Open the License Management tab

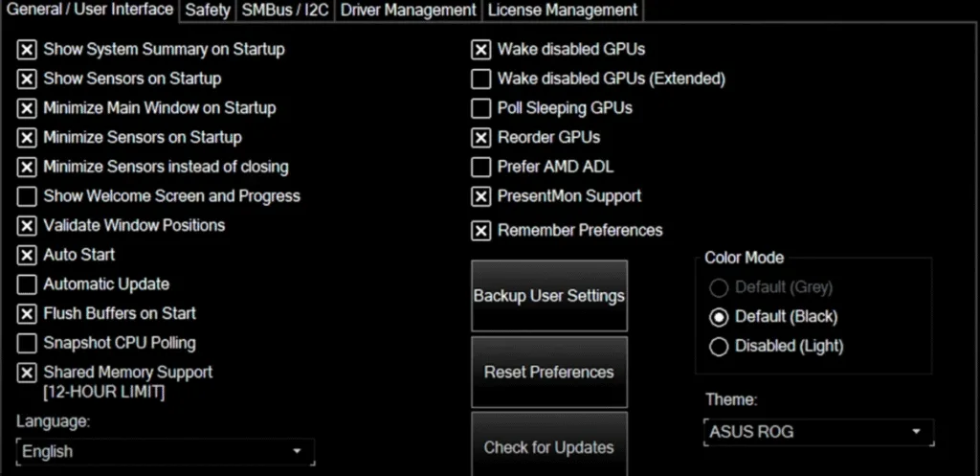point(563,11)
